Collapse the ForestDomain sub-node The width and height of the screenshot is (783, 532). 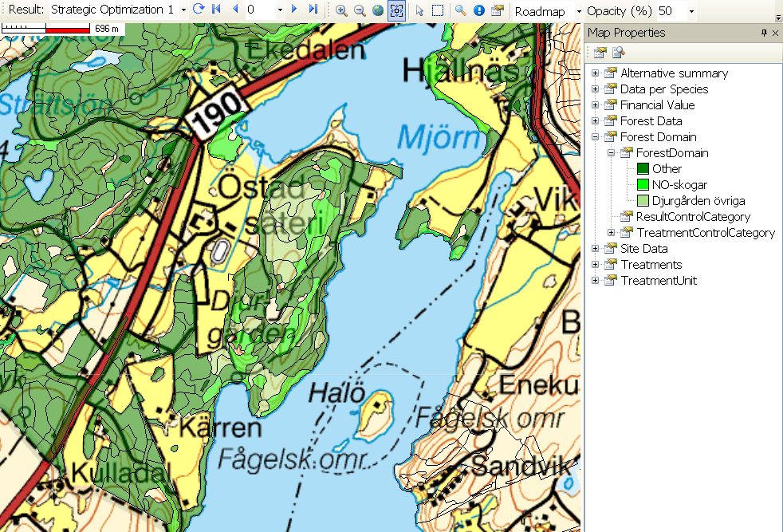[x=612, y=153]
